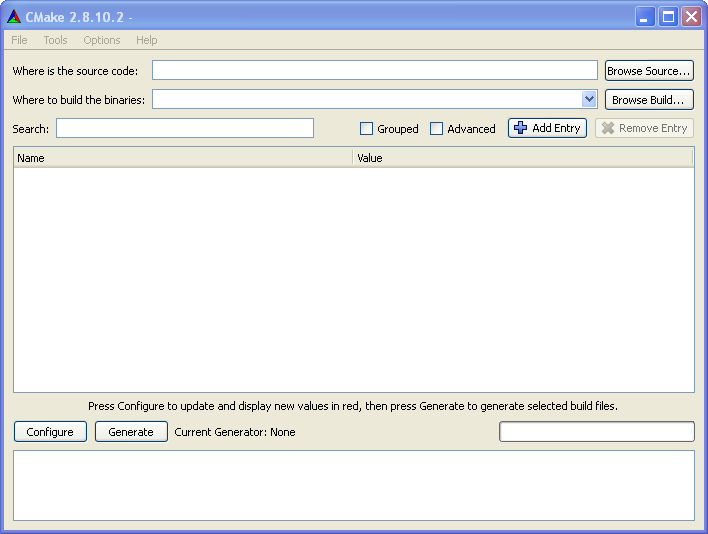
Task: Open the Tools menu
Action: click(56, 40)
